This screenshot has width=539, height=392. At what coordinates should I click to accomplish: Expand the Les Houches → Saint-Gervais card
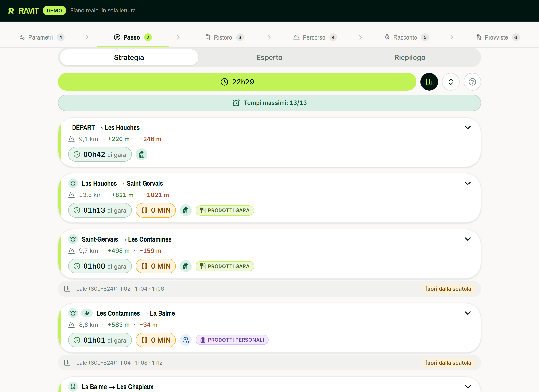point(468,183)
